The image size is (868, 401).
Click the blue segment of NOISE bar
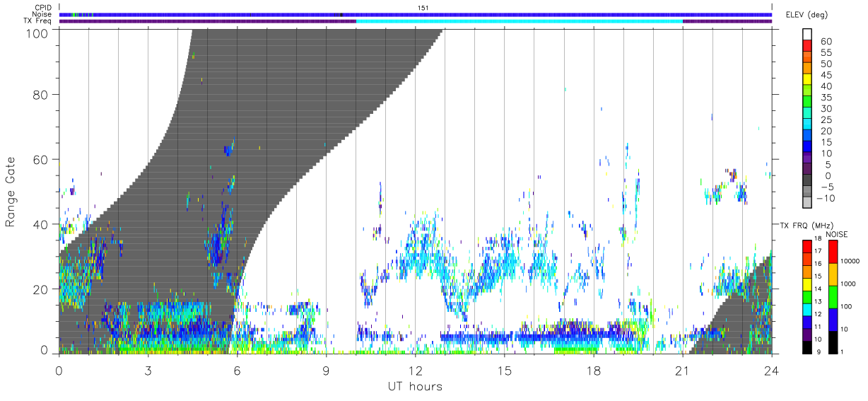pyautogui.click(x=833, y=319)
